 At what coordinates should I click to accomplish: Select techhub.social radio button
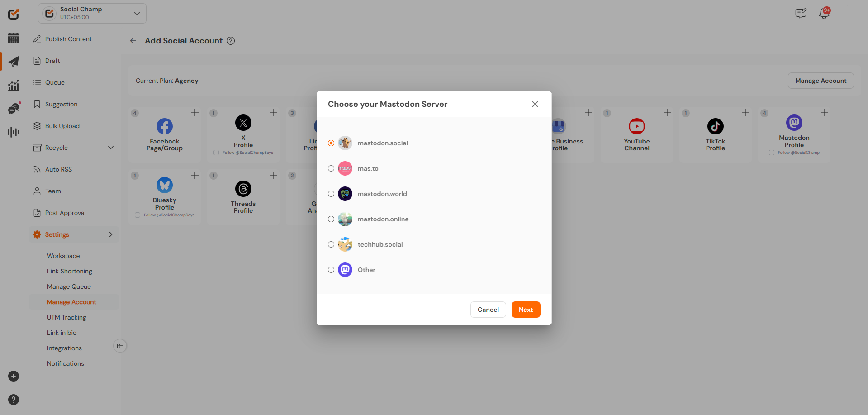[x=331, y=244]
